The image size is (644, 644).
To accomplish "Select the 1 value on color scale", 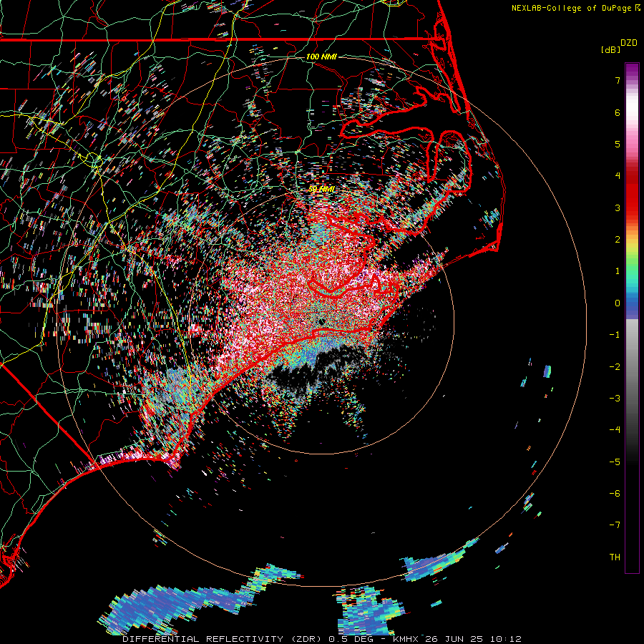I will click(618, 271).
